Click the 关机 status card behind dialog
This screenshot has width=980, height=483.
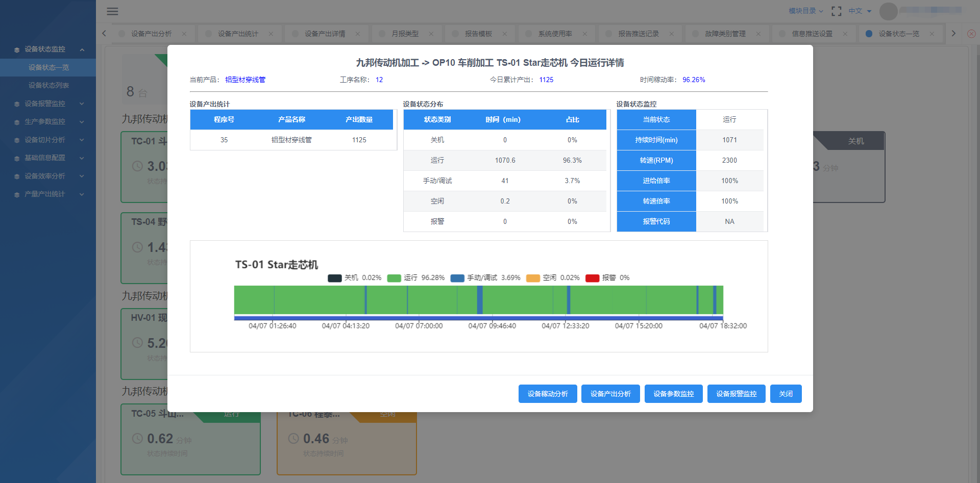(849, 167)
